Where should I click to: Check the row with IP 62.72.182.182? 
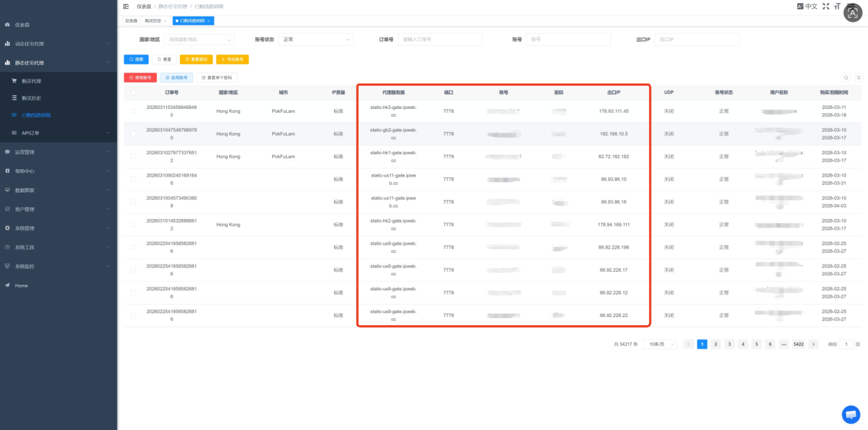pos(133,156)
